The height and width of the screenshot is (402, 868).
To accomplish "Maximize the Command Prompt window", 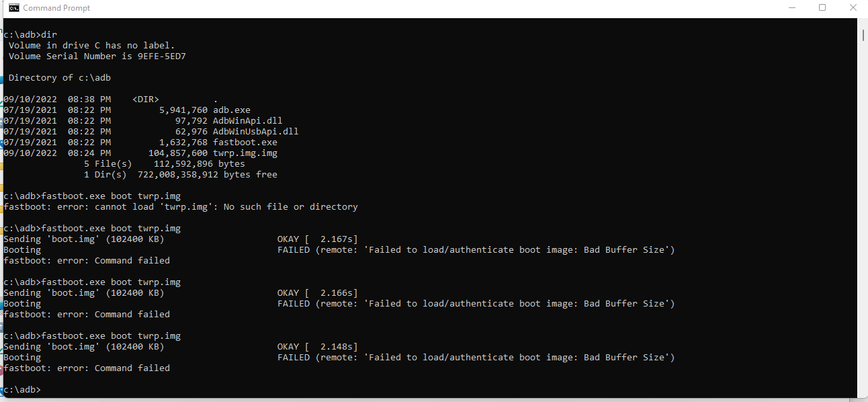I will coord(822,8).
